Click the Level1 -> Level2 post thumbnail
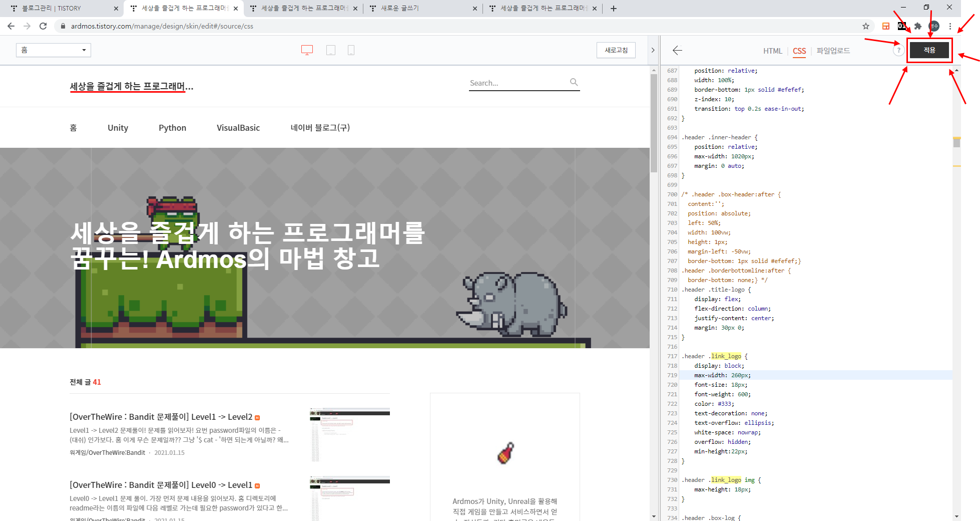 [350, 435]
